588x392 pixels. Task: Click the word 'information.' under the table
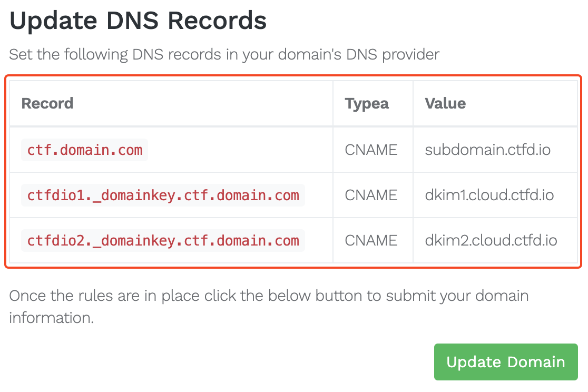pyautogui.click(x=51, y=318)
